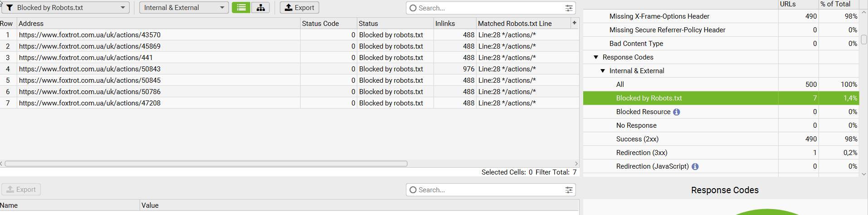Click the upper Export button
The height and width of the screenshot is (215, 868).
coord(299,8)
